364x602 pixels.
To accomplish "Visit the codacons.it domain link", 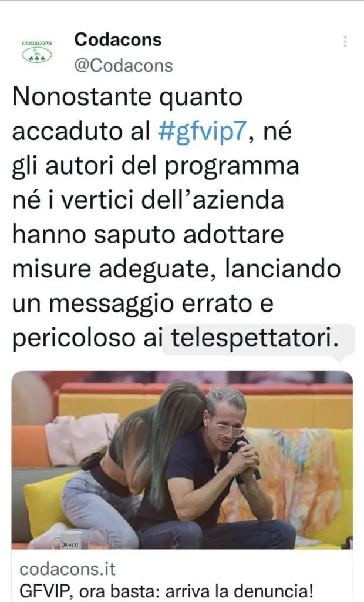I will [68, 569].
